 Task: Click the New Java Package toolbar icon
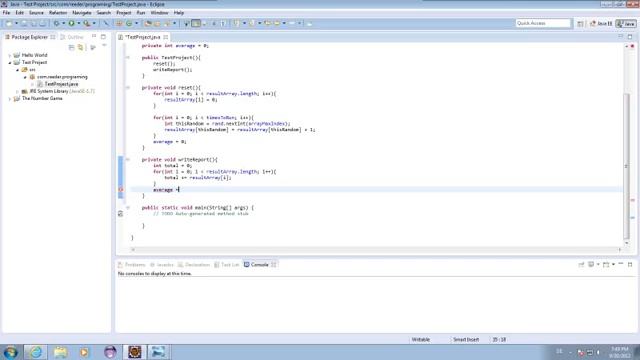tap(119, 24)
